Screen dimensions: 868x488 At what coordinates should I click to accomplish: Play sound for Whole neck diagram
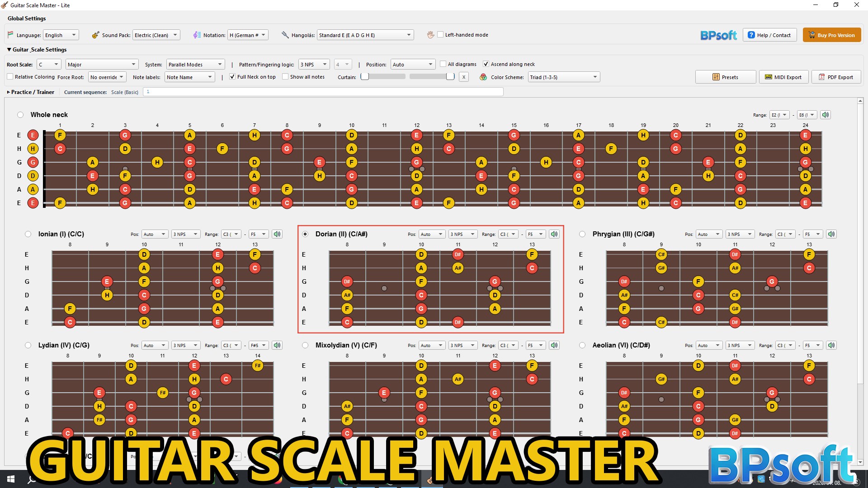coord(826,115)
